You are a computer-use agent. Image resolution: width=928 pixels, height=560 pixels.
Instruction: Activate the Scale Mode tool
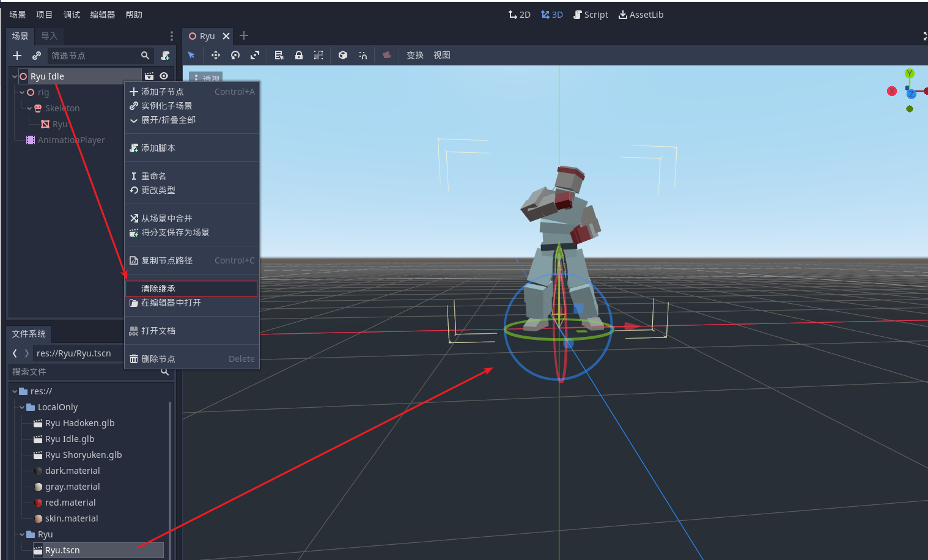[255, 55]
